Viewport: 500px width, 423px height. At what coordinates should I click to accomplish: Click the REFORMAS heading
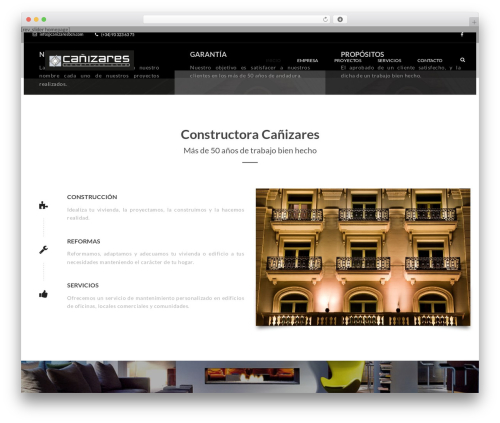point(83,241)
